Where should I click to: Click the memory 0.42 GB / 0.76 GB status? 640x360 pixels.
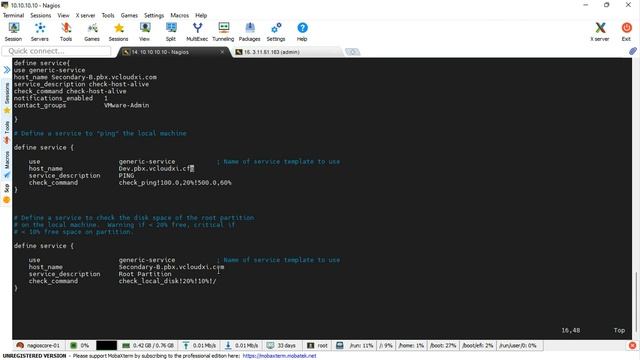[148, 345]
